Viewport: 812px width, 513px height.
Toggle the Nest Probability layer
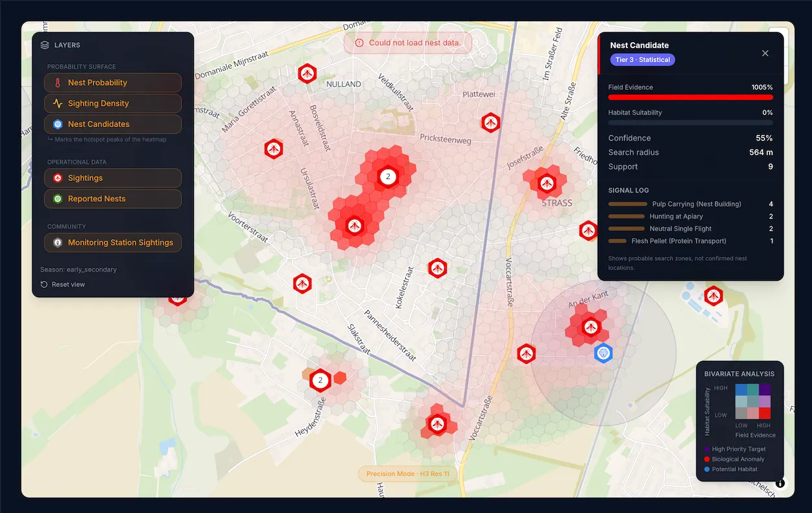pyautogui.click(x=113, y=82)
